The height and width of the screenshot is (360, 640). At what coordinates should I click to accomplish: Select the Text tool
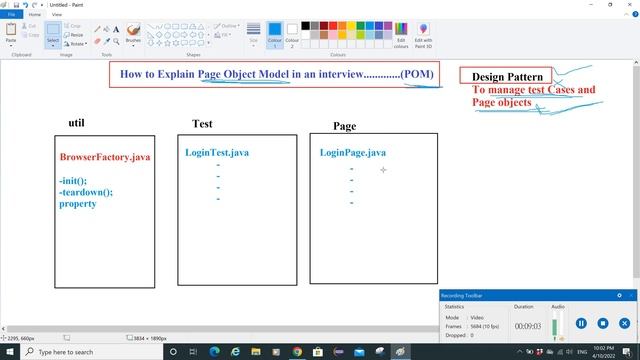click(x=116, y=29)
